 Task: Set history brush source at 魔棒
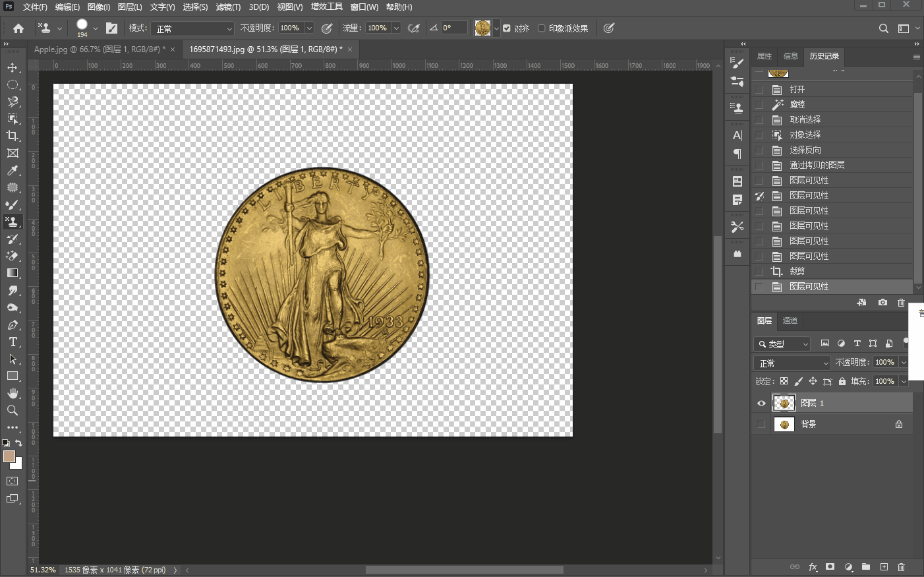pos(759,104)
